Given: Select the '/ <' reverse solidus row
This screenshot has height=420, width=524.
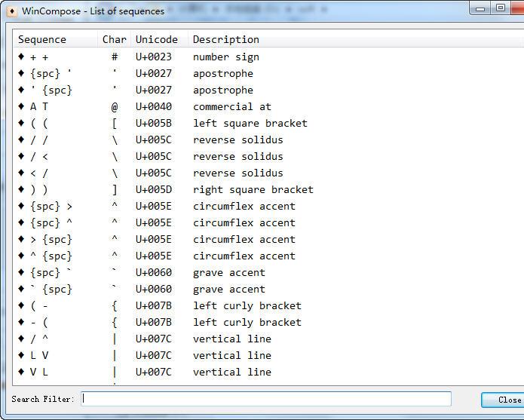Looking at the screenshot, I should coord(268,156).
